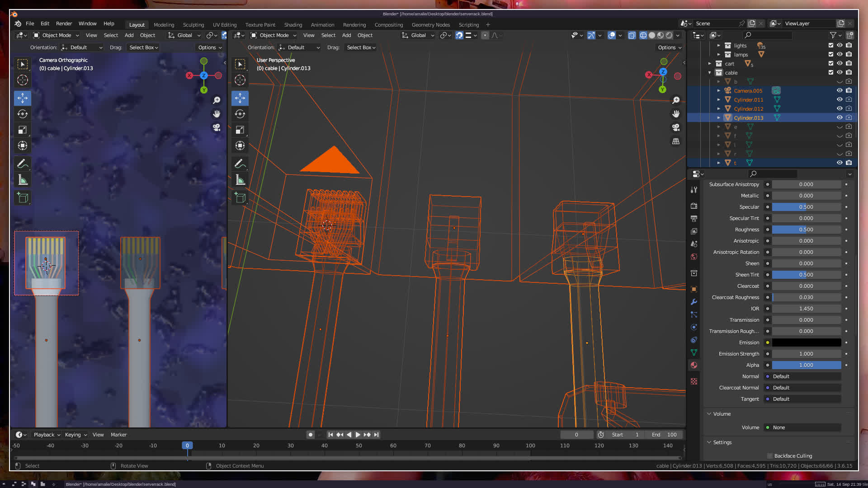Enable Backface Culling checkbox
Image resolution: width=868 pixels, height=488 pixels.
click(x=770, y=456)
